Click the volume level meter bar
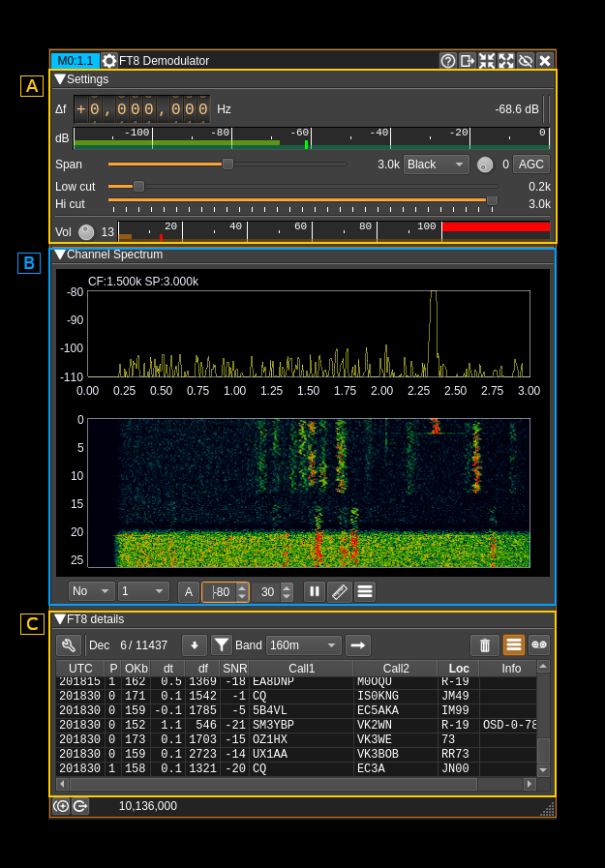 pos(334,231)
